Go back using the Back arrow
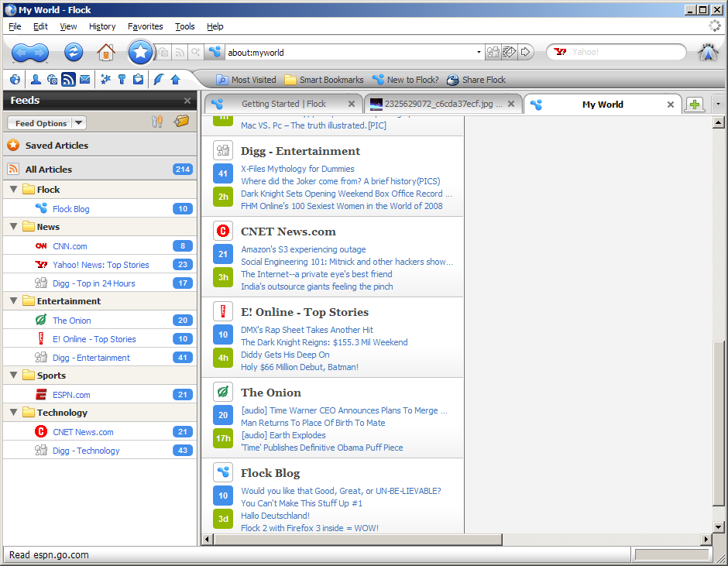The width and height of the screenshot is (728, 566). point(20,53)
